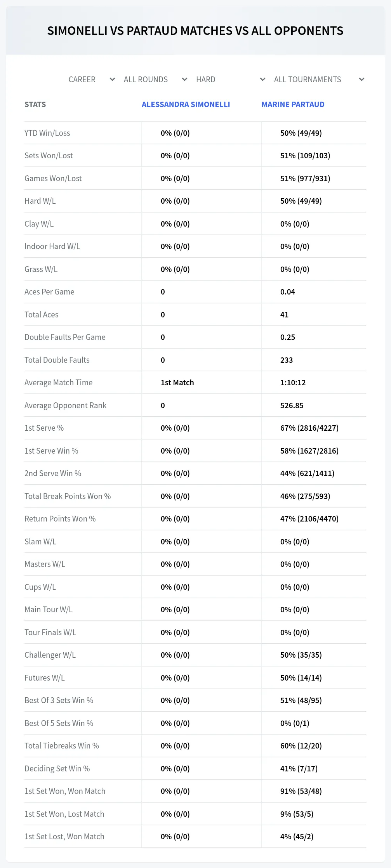This screenshot has width=391, height=868.
Task: Select the Average Match Time row label
Action: pyautogui.click(x=58, y=383)
